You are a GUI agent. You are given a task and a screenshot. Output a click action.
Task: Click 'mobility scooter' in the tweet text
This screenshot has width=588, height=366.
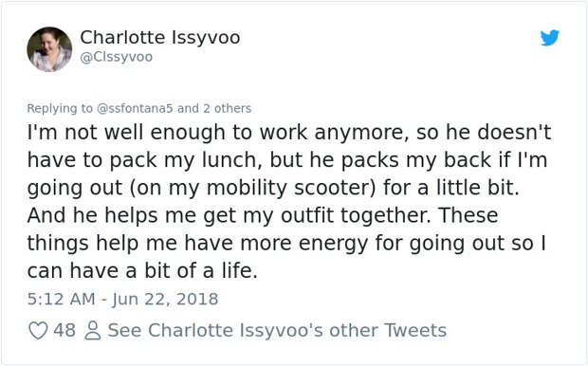click(x=290, y=188)
